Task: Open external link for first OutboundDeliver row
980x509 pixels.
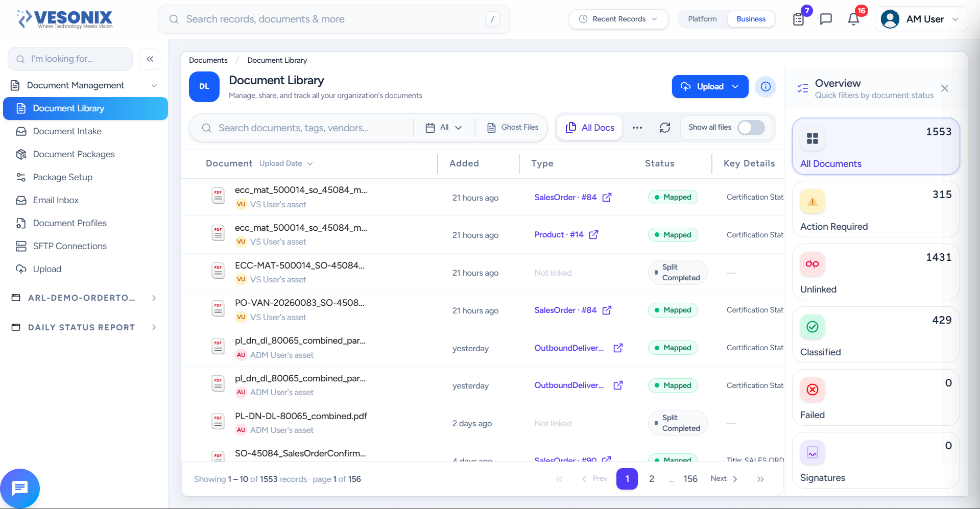Action: click(618, 348)
